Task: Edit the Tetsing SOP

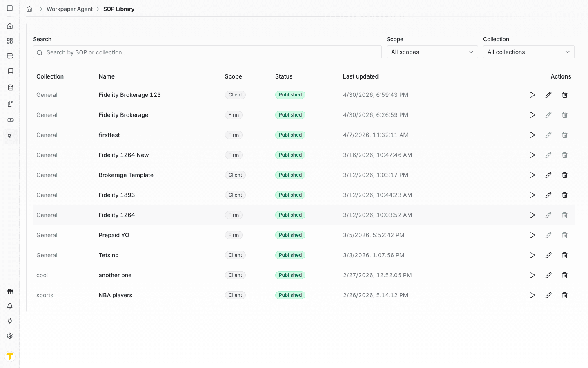Action: [548, 255]
